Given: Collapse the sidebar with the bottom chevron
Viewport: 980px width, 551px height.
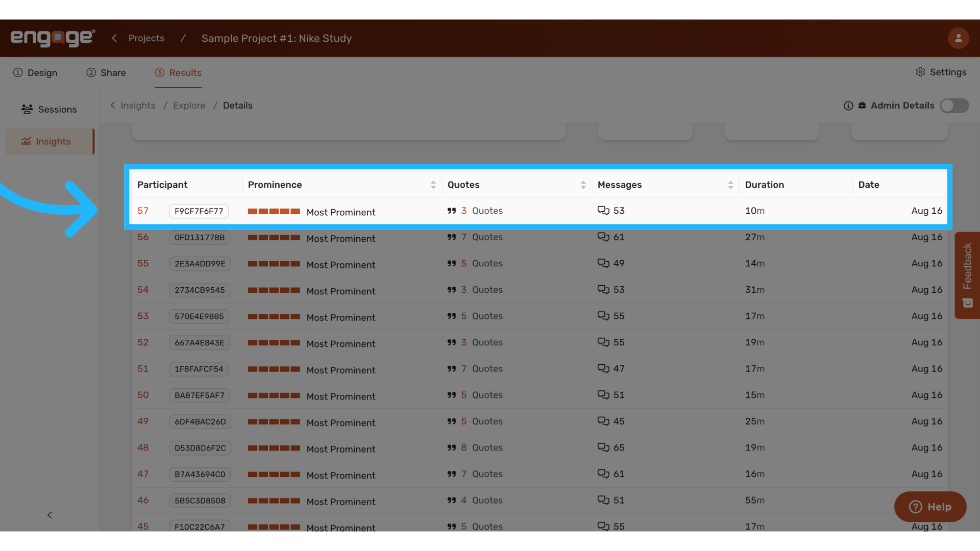Looking at the screenshot, I should (50, 515).
